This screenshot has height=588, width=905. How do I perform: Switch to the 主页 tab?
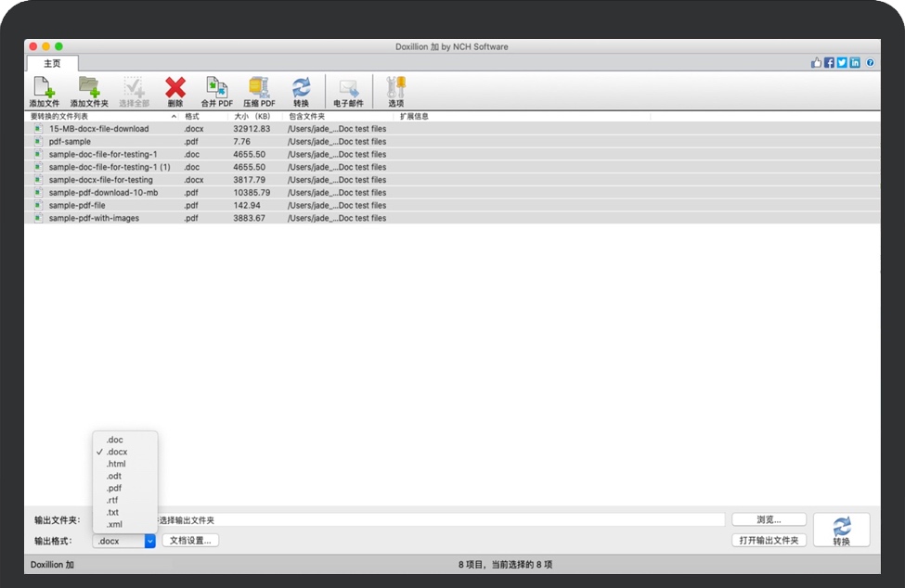click(x=52, y=63)
